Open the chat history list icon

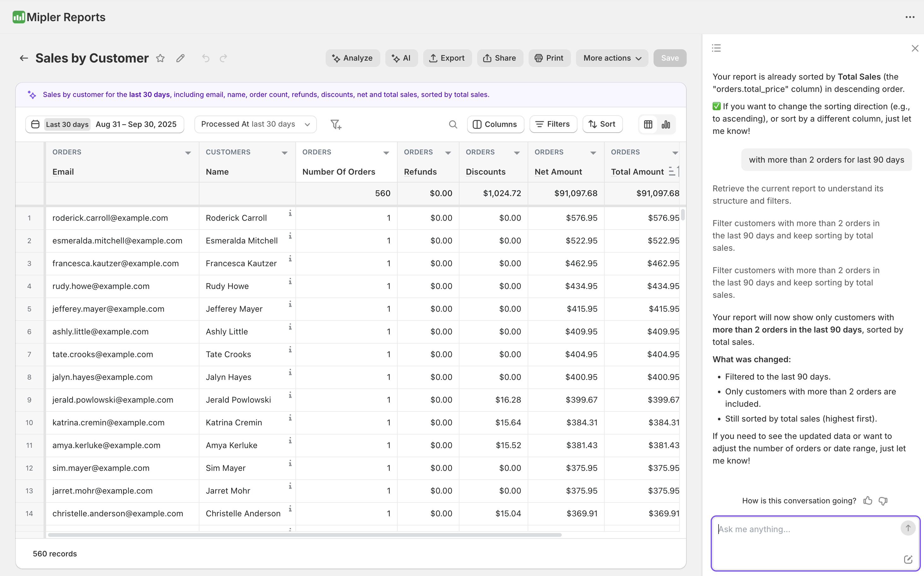tap(716, 48)
